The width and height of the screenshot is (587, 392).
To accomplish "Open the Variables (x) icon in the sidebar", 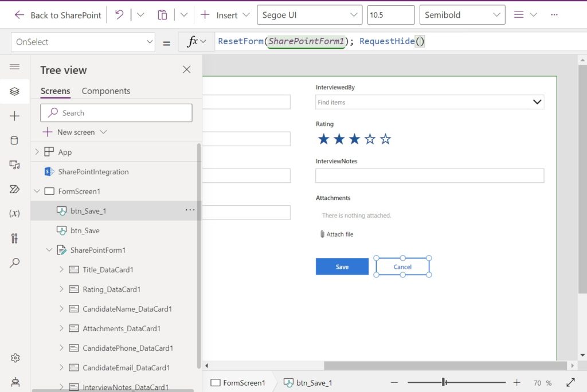I will [x=14, y=213].
